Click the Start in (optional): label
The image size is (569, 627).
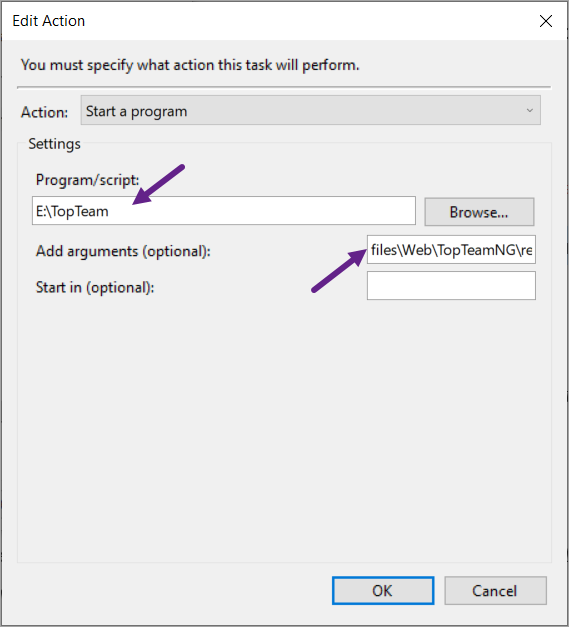(95, 287)
